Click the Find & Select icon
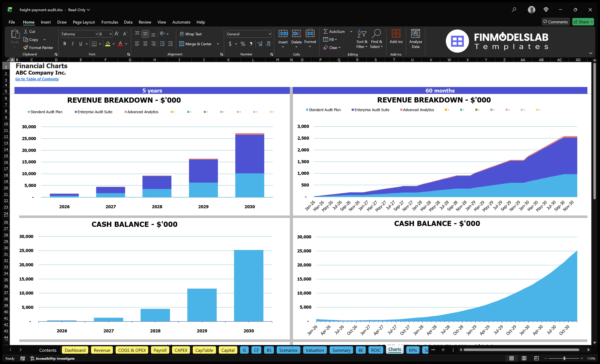The height and width of the screenshot is (364, 600). pos(376,38)
